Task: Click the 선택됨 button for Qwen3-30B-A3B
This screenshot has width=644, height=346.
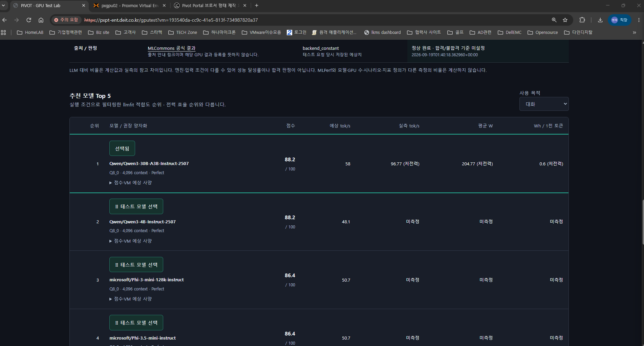Action: click(122, 148)
